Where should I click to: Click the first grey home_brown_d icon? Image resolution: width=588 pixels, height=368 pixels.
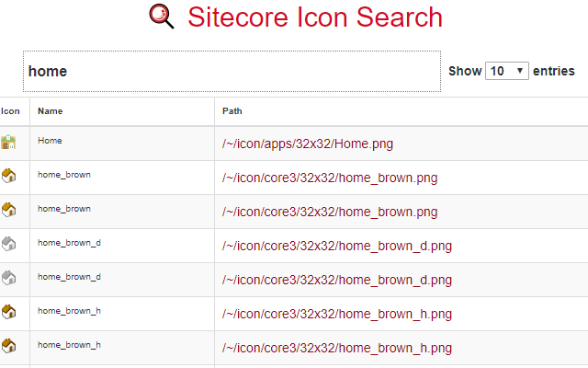pos(8,244)
